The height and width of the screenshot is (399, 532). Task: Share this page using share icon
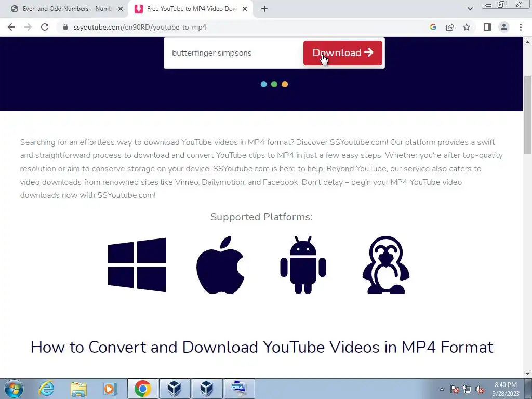coord(450,27)
